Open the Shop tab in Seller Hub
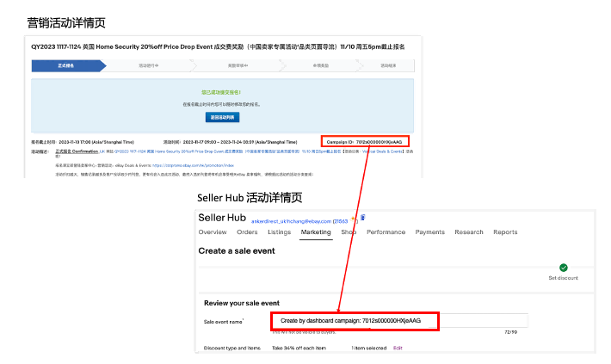This screenshot has width=611, height=364. 349,231
